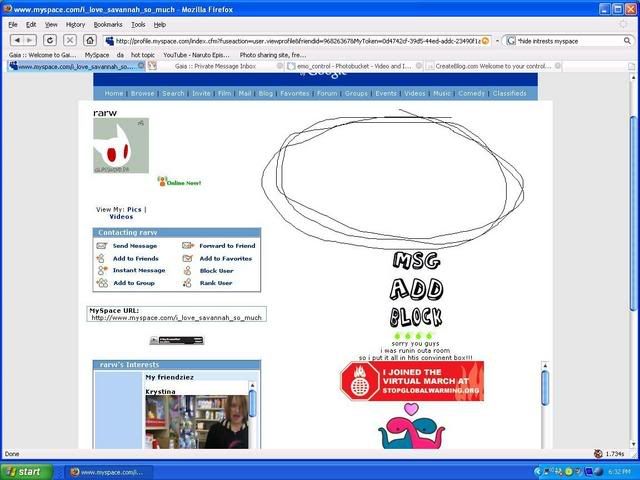Viewport: 640px width, 480px height.
Task: Click the Block User icon
Action: pyautogui.click(x=187, y=271)
